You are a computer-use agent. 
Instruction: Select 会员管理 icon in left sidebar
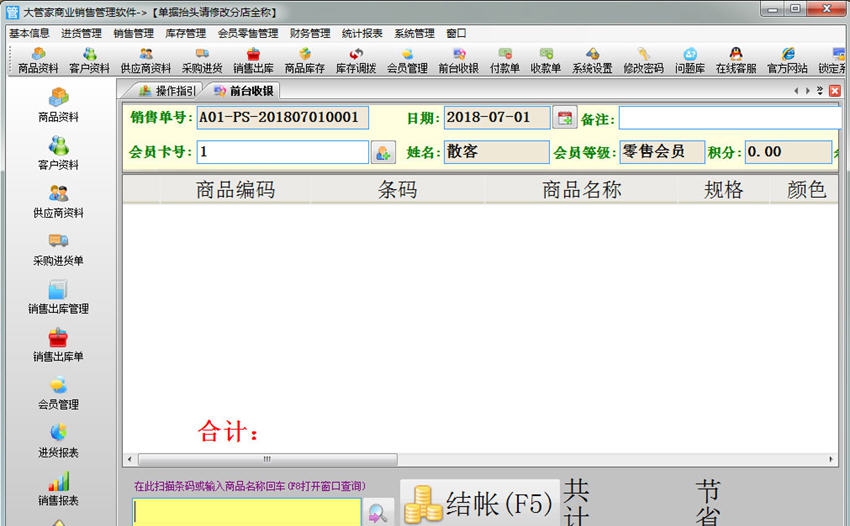pyautogui.click(x=59, y=393)
